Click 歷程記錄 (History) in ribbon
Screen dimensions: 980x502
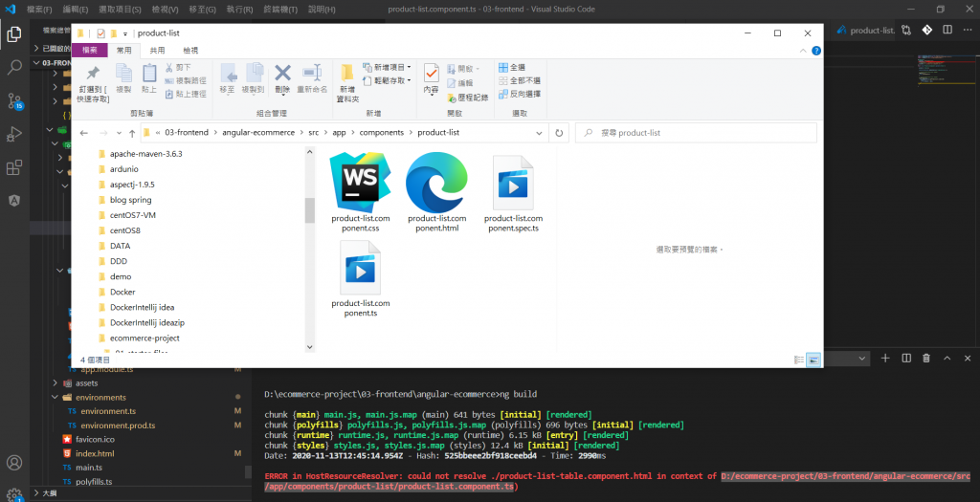click(x=467, y=98)
